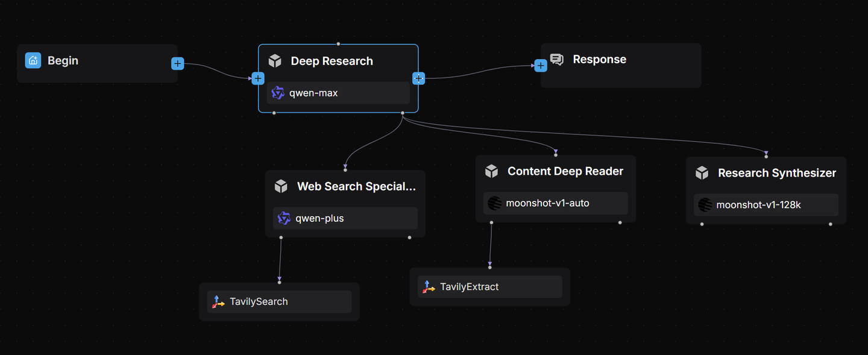
Task: Click the Moonshot logo beside moonshot-v1-128k
Action: 705,204
